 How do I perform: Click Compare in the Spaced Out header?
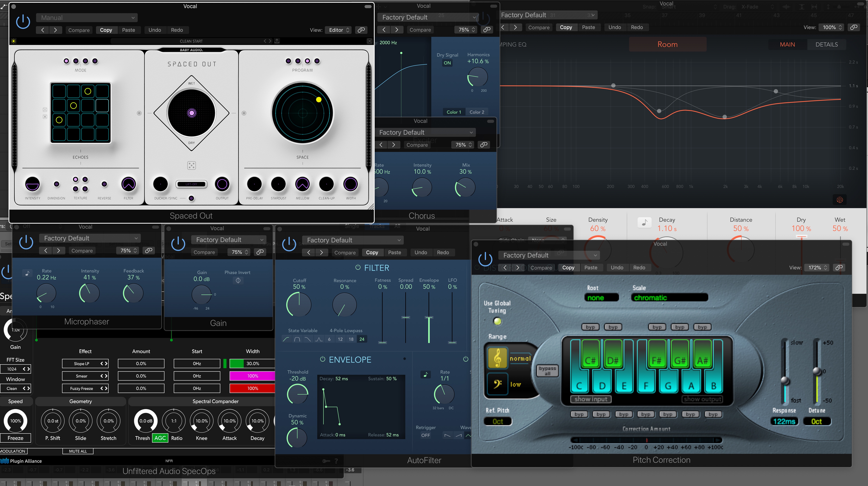pos(79,30)
